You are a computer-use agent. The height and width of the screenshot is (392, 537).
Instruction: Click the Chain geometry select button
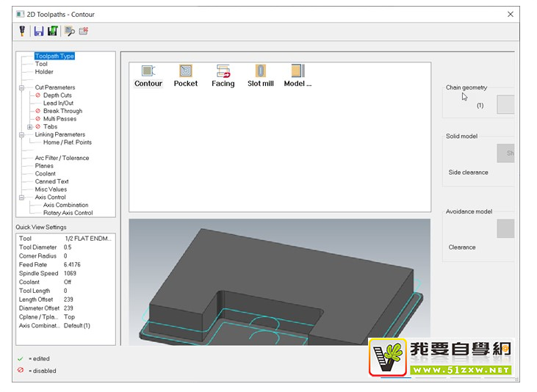coord(505,104)
